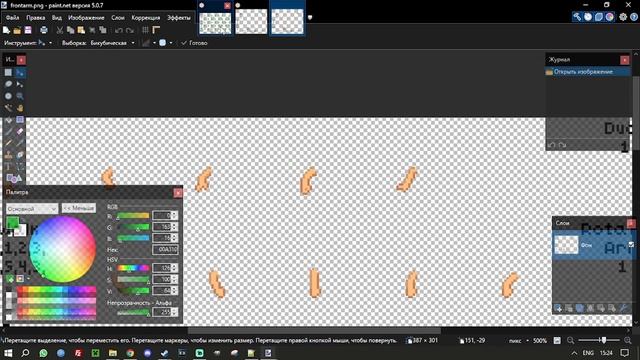
Task: Select the Открыть изображение history entry
Action: [588, 72]
